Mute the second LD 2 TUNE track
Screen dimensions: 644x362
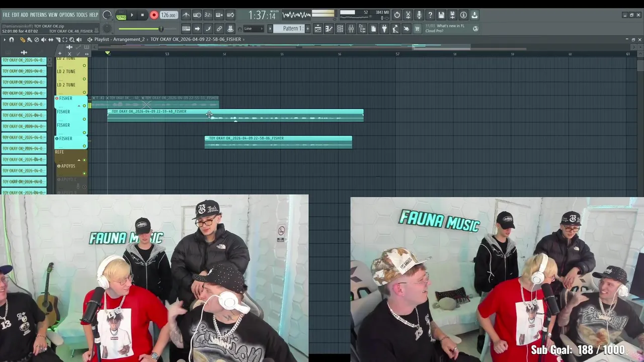pos(84,78)
